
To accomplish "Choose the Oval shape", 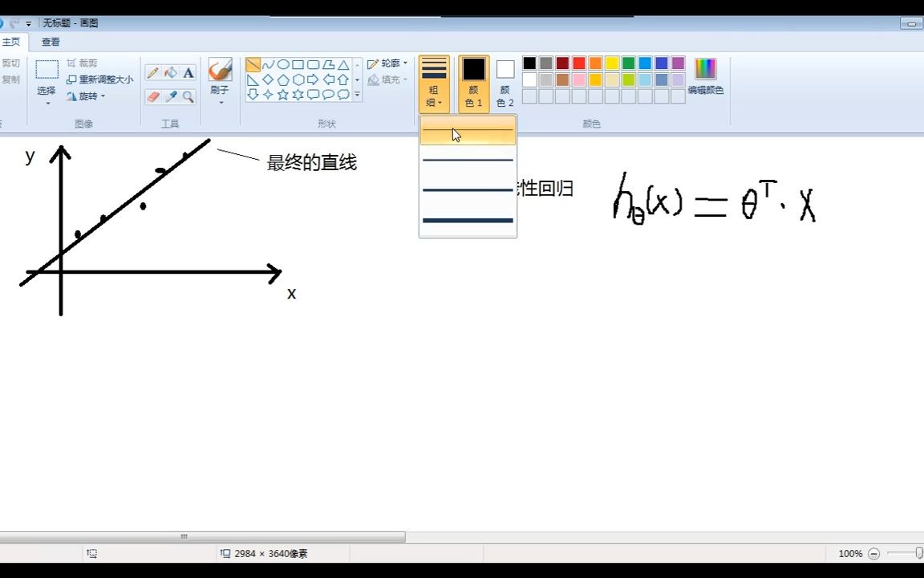I will tap(284, 64).
